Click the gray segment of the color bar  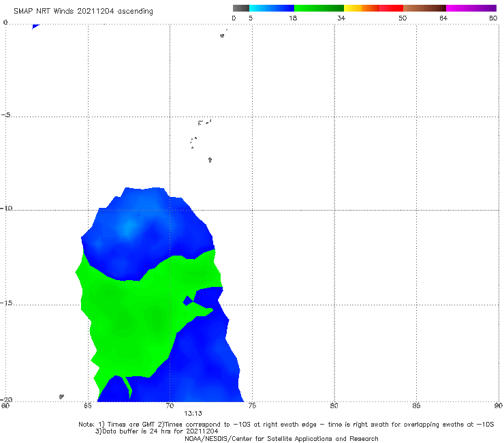pyautogui.click(x=241, y=8)
